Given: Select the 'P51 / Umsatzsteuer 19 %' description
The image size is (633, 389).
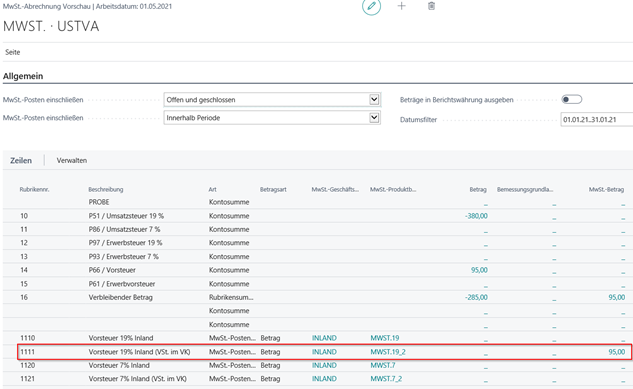Looking at the screenshot, I should click(126, 216).
